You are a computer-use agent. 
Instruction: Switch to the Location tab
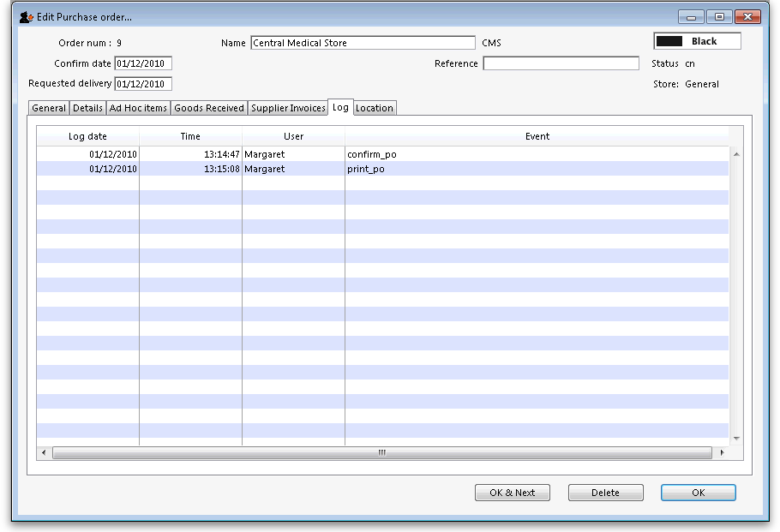click(374, 108)
